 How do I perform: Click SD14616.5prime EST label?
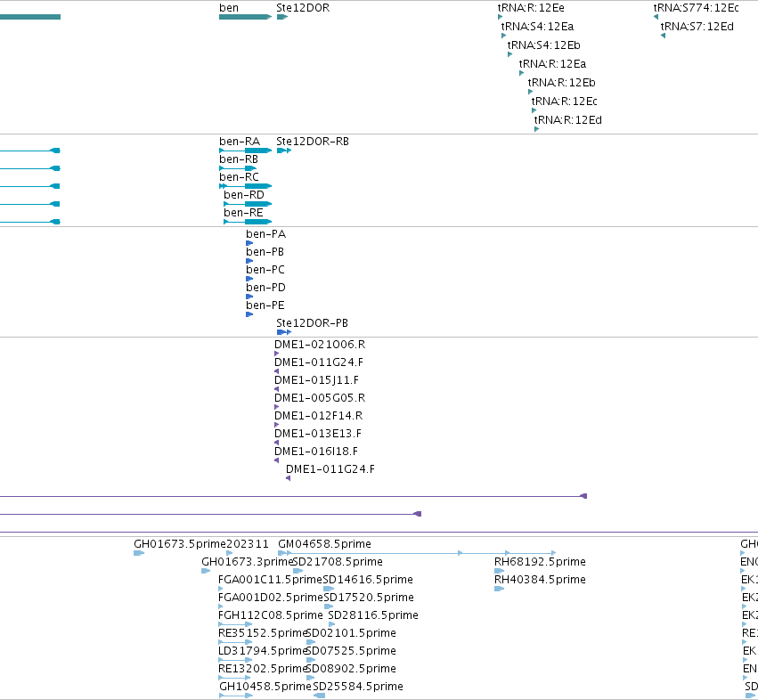(x=367, y=580)
